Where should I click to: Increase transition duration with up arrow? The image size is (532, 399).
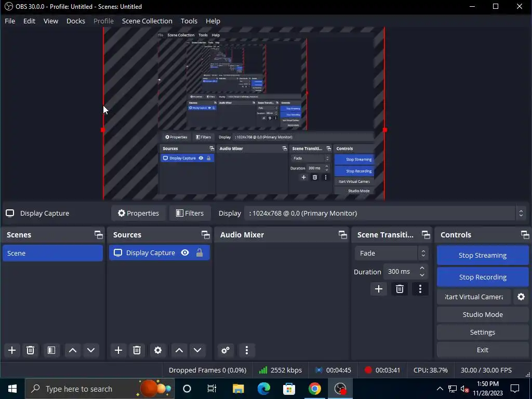[422, 269]
